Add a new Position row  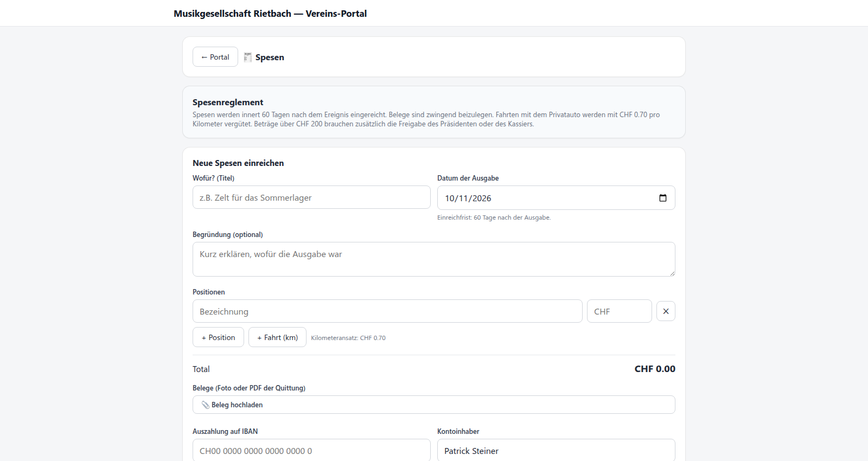point(218,337)
